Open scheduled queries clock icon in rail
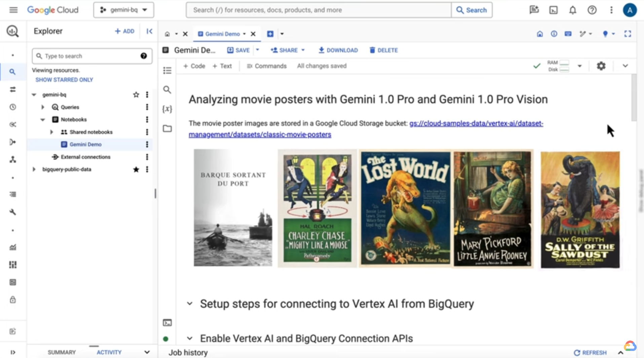Image resolution: width=644 pixels, height=358 pixels. point(13,107)
